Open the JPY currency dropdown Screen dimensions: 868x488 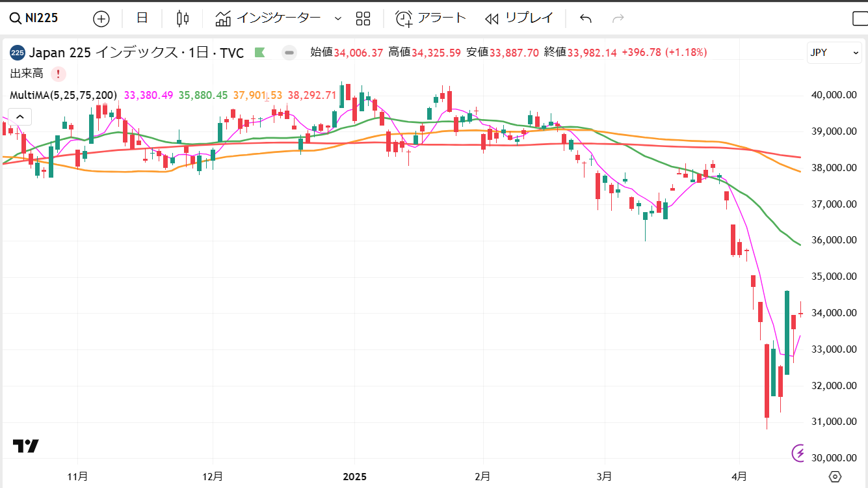(x=835, y=53)
